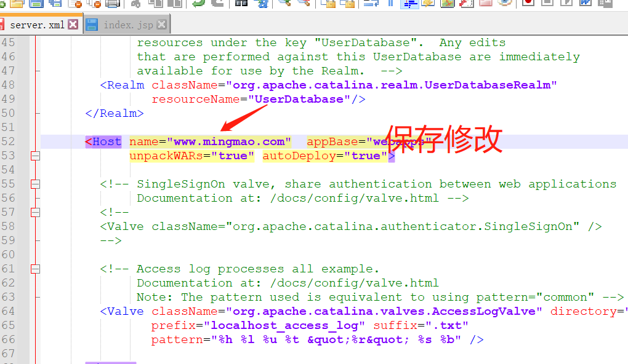Toggle the Document Map panel

[x=448, y=4]
